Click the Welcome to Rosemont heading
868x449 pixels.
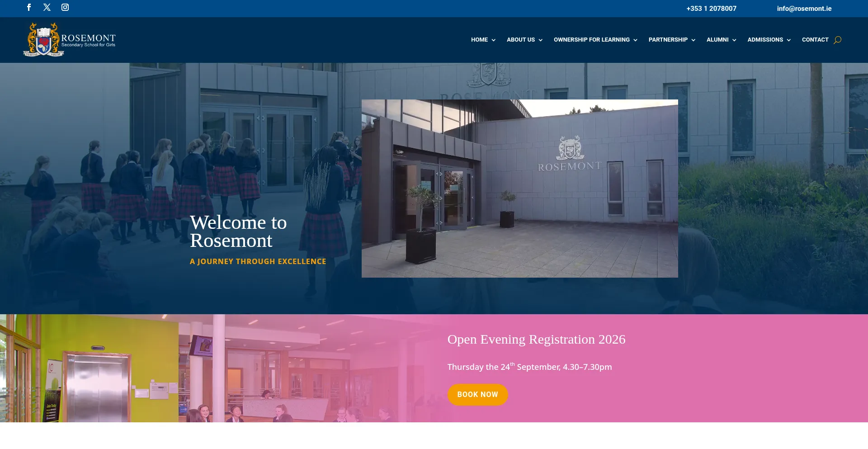coord(238,232)
